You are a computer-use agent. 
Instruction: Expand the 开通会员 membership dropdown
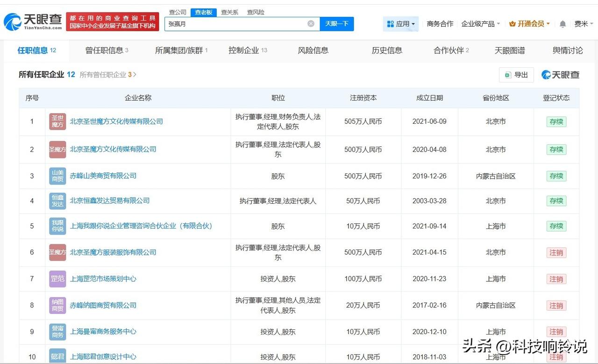tap(529, 24)
